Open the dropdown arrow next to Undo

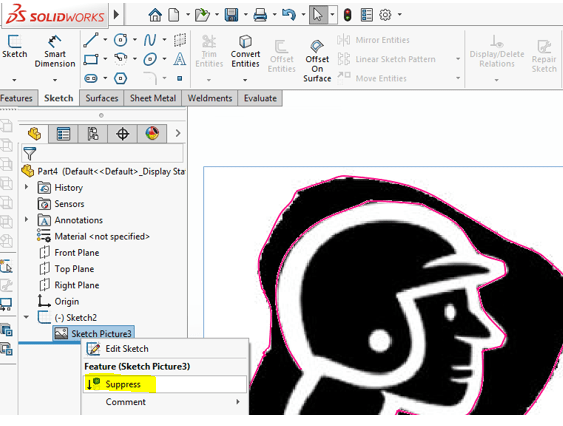click(303, 15)
